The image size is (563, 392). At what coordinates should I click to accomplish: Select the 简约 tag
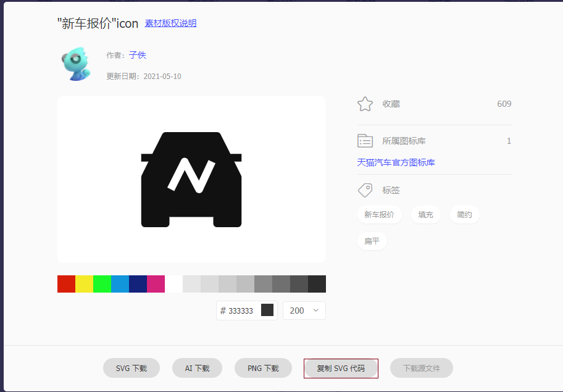[464, 215]
